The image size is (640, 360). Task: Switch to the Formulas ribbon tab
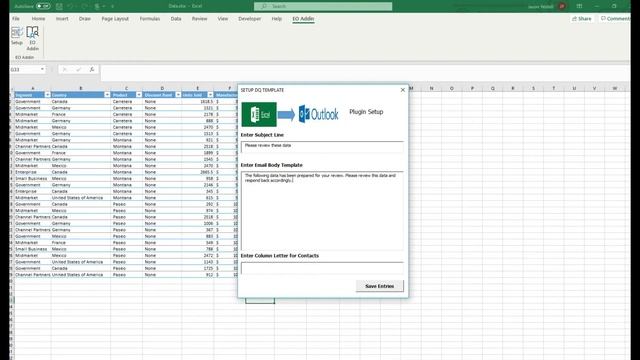(x=150, y=19)
